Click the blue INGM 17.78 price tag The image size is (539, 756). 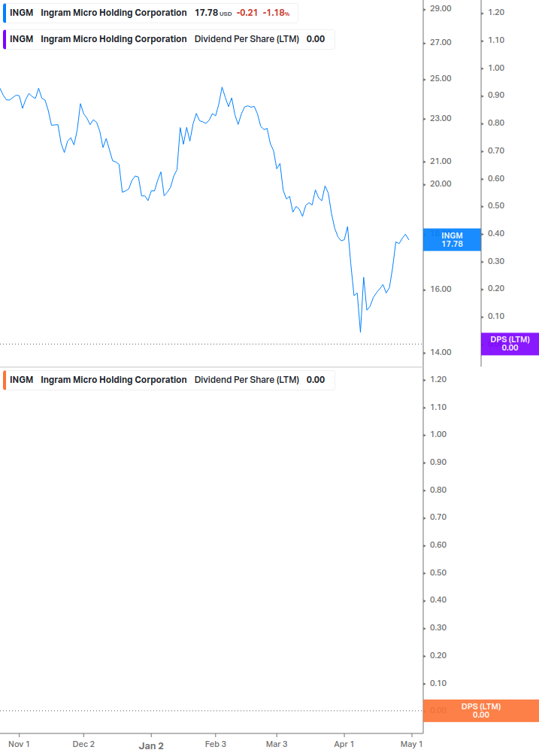(x=452, y=240)
